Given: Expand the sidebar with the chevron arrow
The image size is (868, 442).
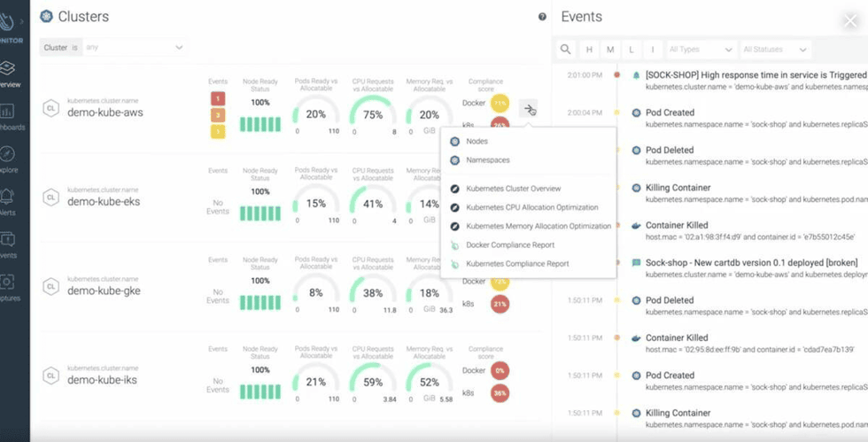Looking at the screenshot, I should (x=22, y=21).
